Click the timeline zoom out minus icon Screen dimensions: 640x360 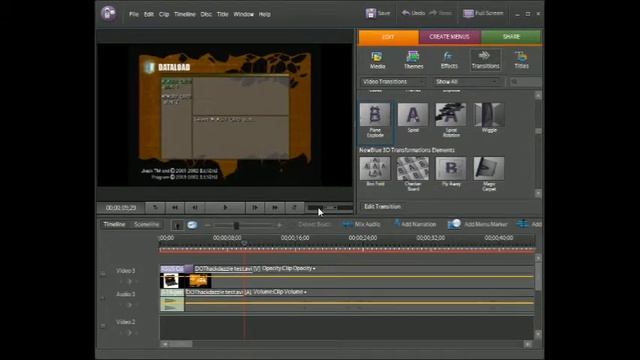(x=208, y=225)
